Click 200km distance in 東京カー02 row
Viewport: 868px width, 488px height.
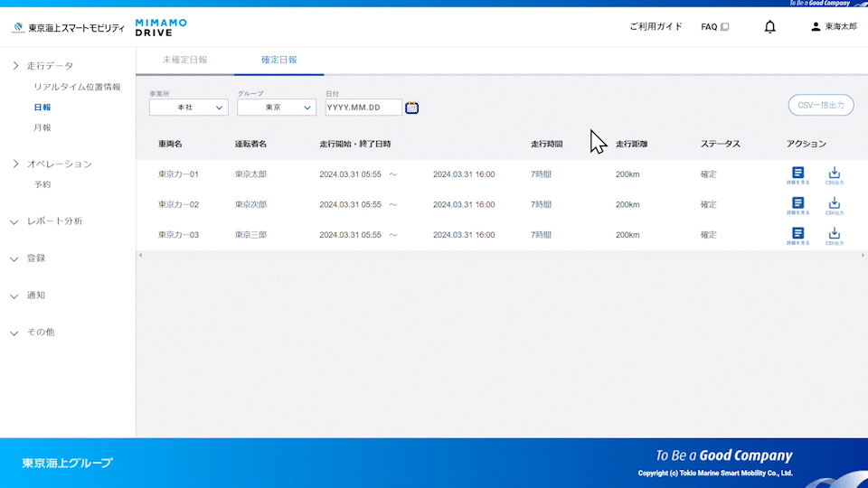[627, 205]
